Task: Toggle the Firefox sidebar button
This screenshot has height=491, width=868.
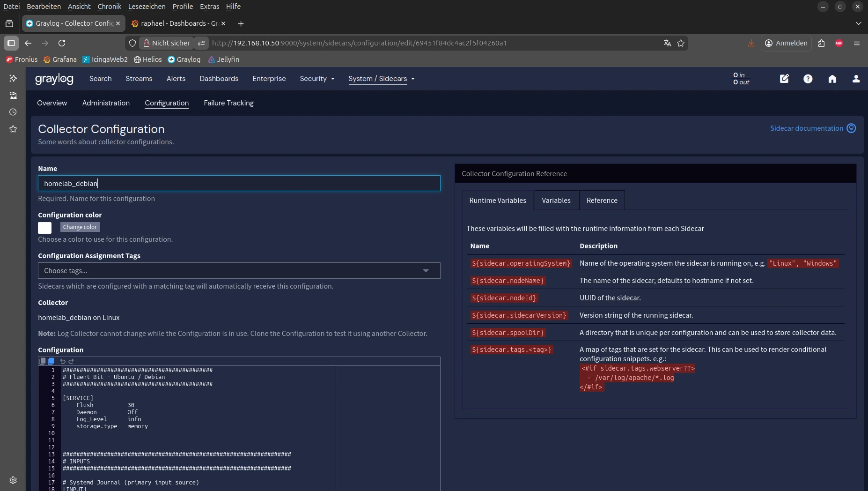Action: [x=11, y=43]
